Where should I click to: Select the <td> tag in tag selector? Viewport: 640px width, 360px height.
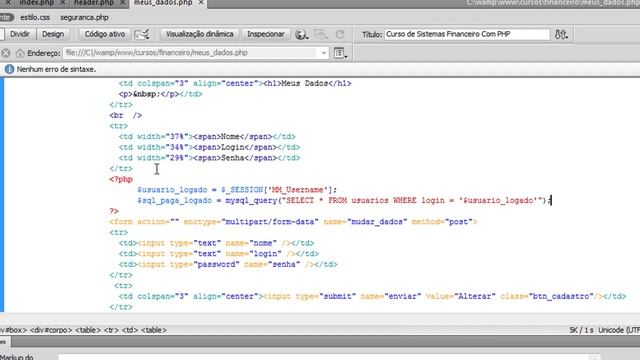click(130, 330)
